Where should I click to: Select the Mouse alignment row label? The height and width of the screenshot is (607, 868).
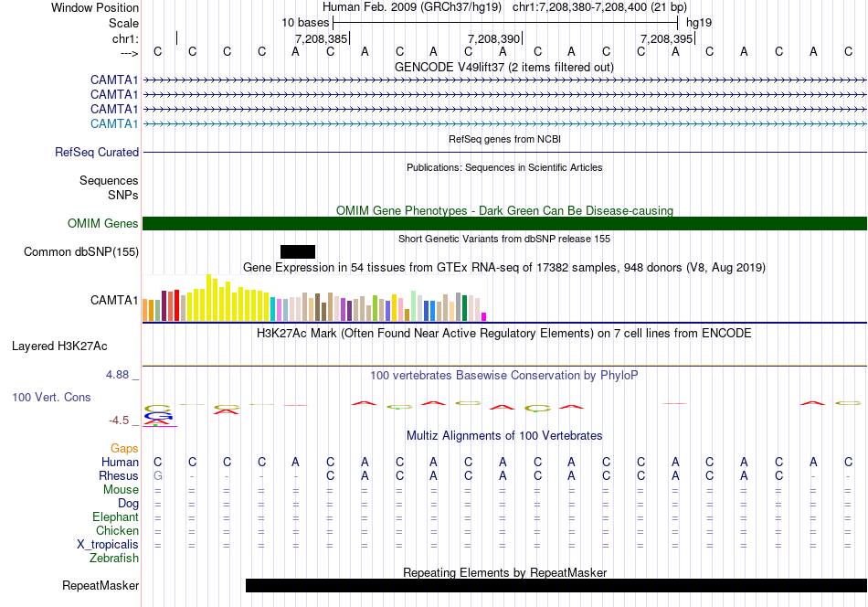121,490
